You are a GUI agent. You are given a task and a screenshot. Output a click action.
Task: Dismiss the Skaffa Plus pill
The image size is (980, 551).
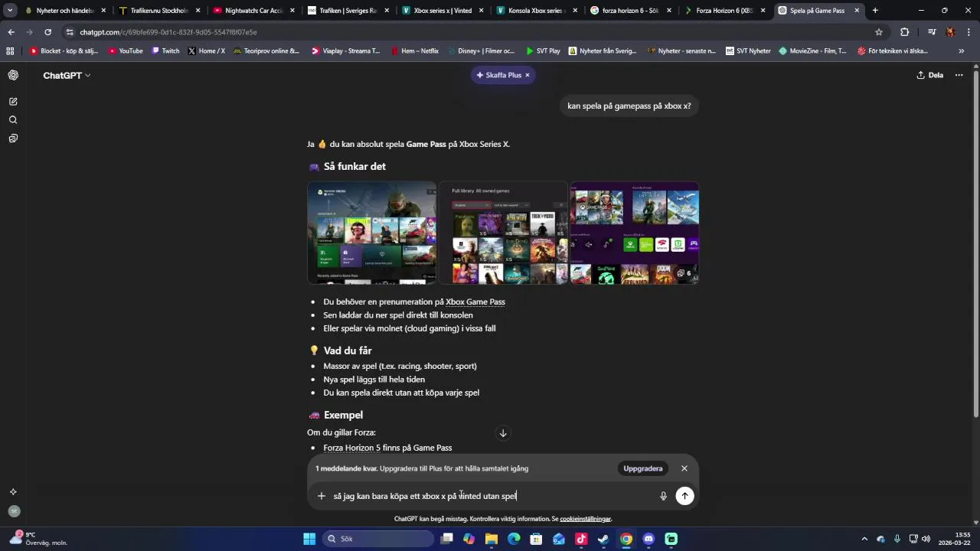527,75
